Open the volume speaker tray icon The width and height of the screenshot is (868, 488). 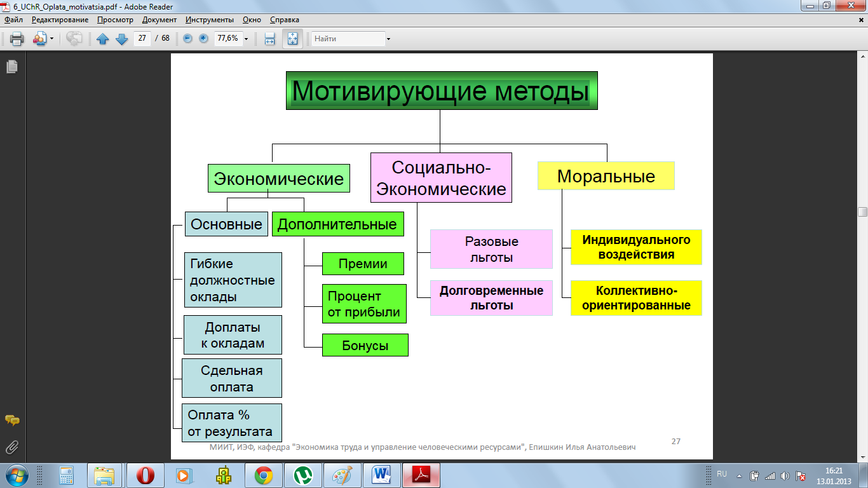(x=785, y=475)
